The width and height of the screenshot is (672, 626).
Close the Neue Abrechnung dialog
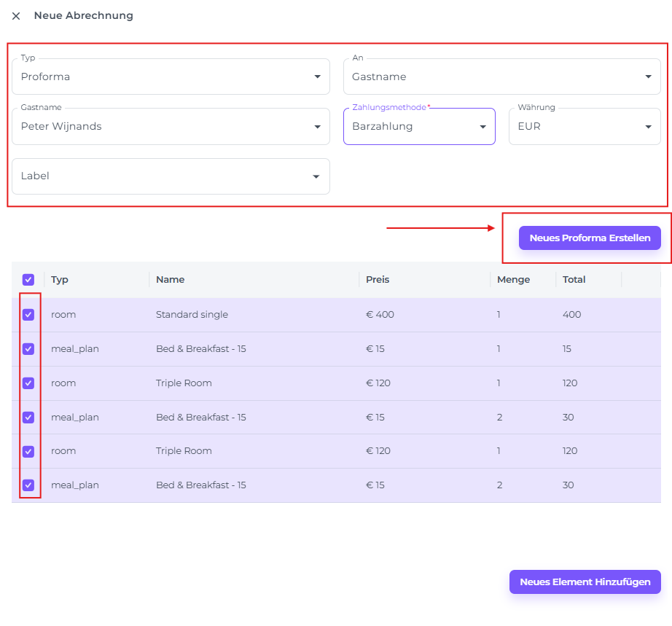16,16
